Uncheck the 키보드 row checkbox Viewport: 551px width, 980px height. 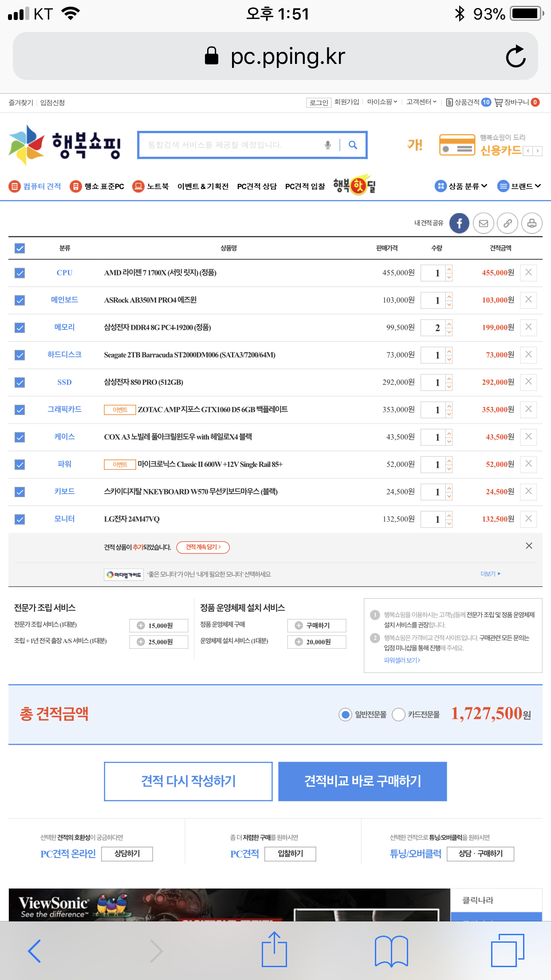pyautogui.click(x=20, y=492)
